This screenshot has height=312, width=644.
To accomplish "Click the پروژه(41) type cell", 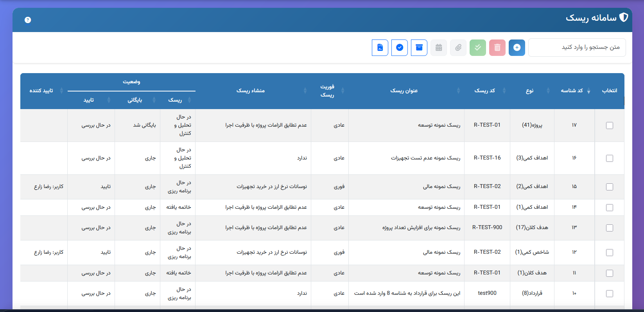I will (x=532, y=125).
